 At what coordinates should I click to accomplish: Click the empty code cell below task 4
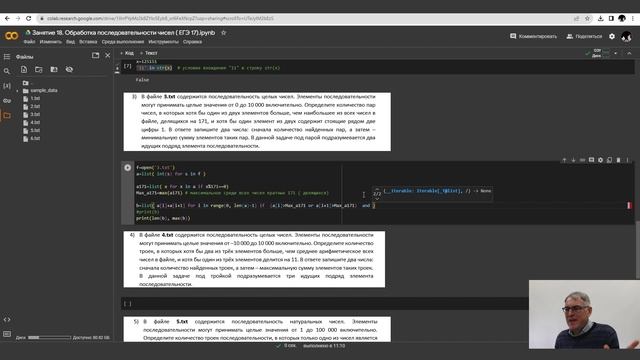324,304
